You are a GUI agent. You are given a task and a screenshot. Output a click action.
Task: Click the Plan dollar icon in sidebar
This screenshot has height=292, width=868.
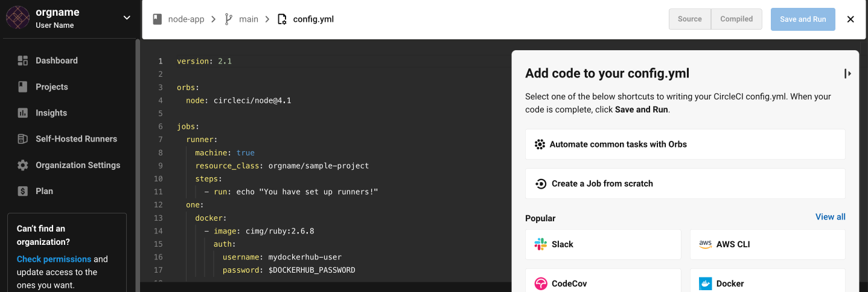point(23,191)
